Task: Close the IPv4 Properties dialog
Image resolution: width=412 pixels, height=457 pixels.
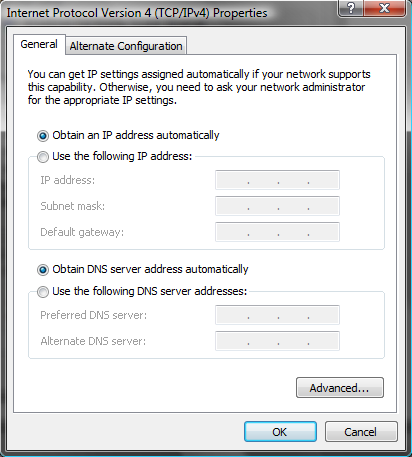Action: [384, 8]
